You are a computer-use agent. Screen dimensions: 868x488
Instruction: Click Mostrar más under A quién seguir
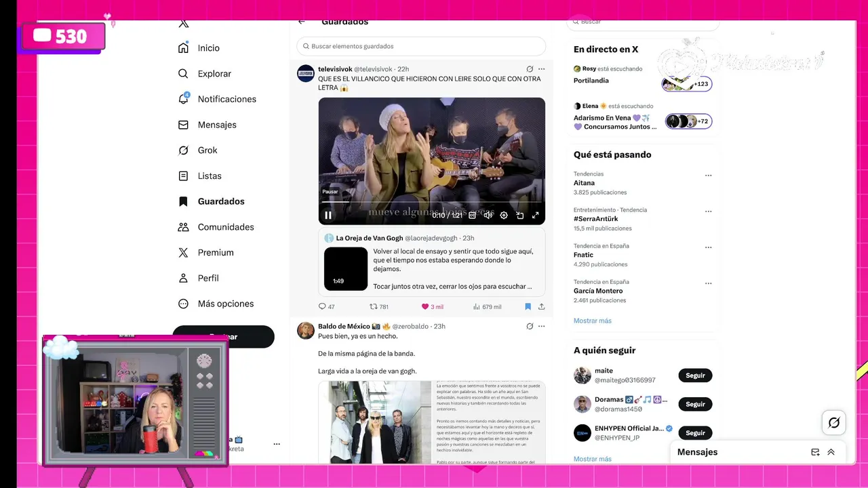coord(593,459)
